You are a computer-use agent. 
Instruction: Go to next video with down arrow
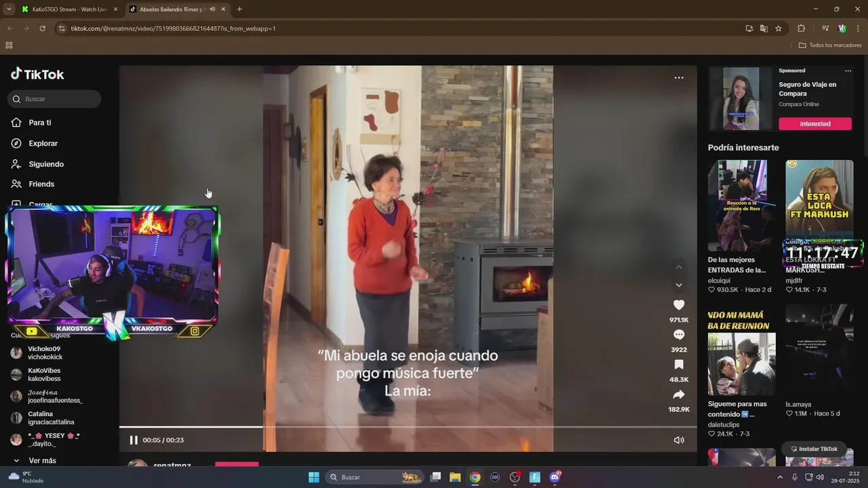point(679,285)
